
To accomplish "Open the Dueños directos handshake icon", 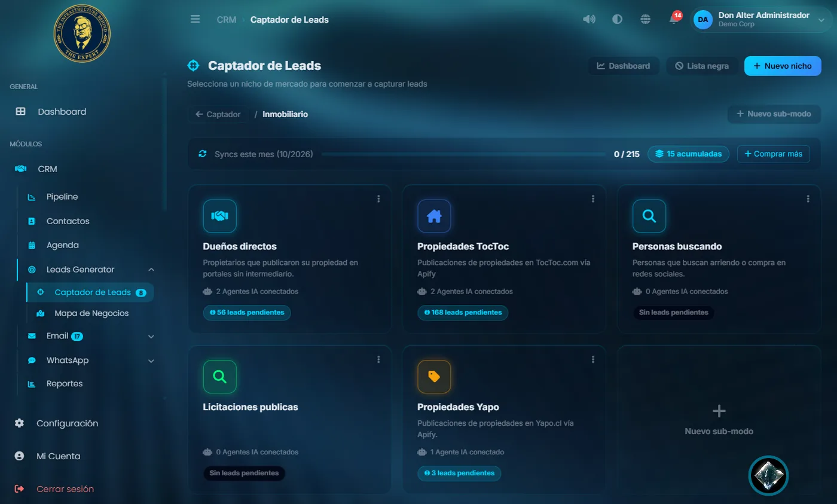I will [x=220, y=216].
